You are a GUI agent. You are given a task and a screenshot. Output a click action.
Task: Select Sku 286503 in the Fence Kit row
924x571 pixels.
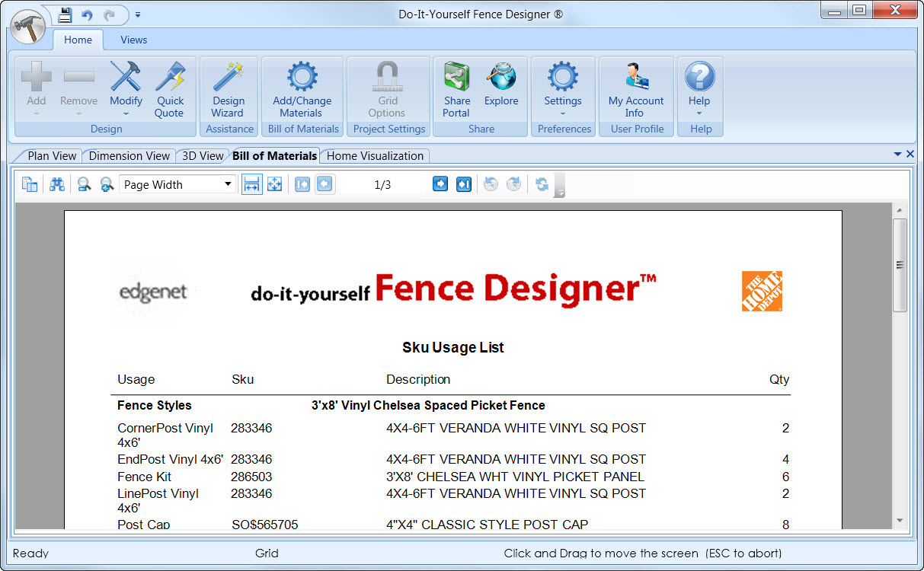pos(251,477)
